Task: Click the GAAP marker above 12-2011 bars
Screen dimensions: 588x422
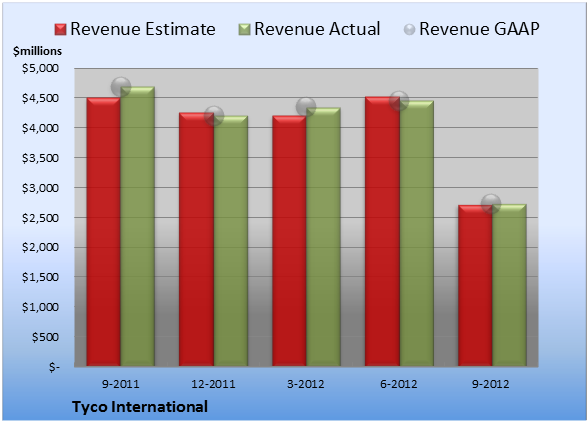Action: [x=214, y=116]
